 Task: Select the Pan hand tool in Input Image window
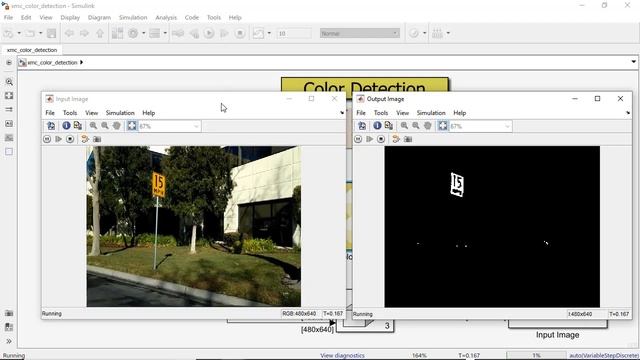click(117, 126)
